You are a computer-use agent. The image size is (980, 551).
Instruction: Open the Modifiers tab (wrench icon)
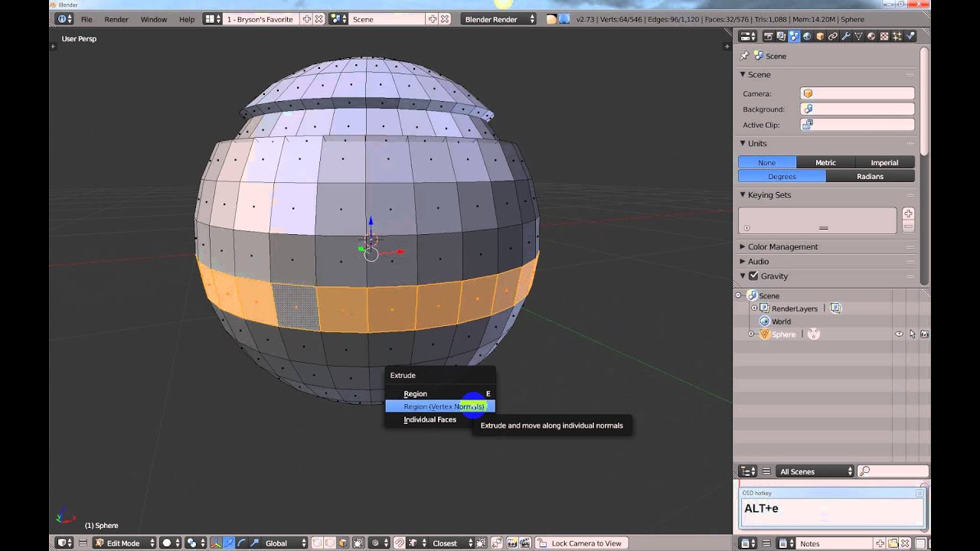[846, 36]
